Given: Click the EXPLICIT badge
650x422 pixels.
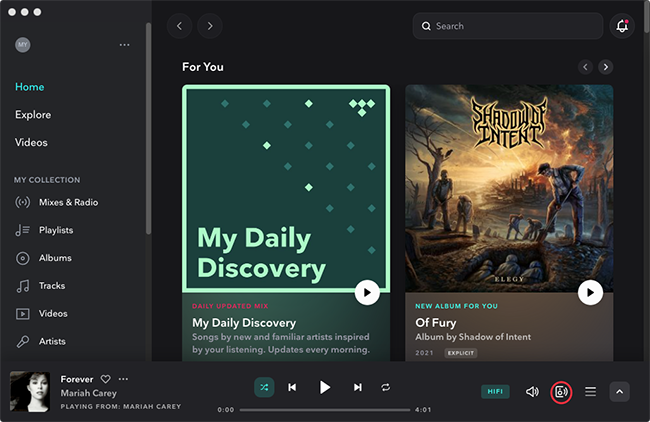Looking at the screenshot, I should pyautogui.click(x=461, y=353).
